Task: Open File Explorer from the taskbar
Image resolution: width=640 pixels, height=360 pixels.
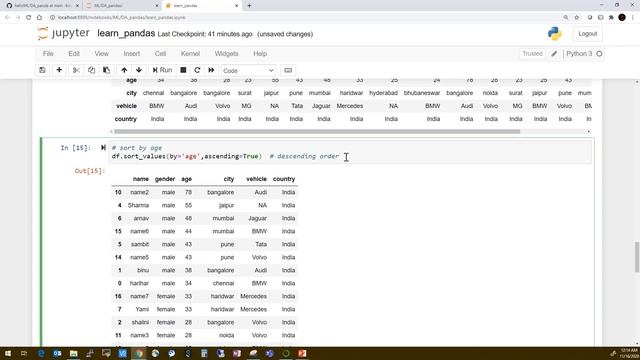Action: (73, 353)
